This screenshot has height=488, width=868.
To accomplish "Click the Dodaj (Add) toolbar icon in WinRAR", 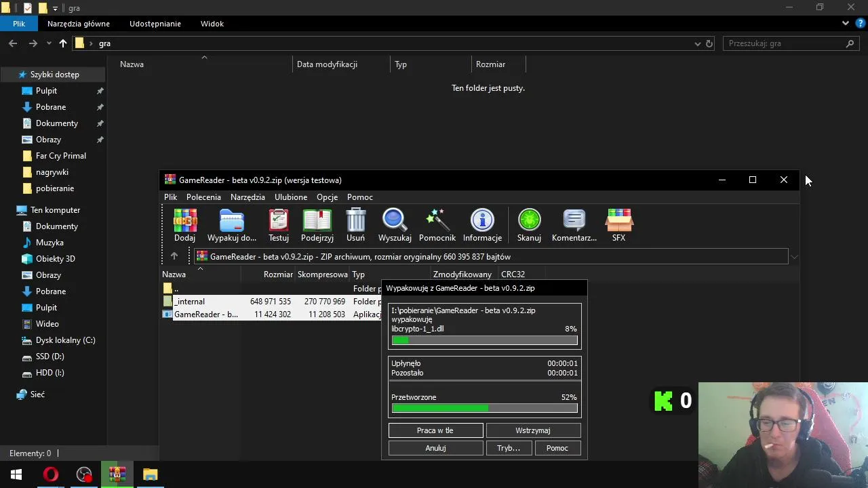I will point(184,226).
